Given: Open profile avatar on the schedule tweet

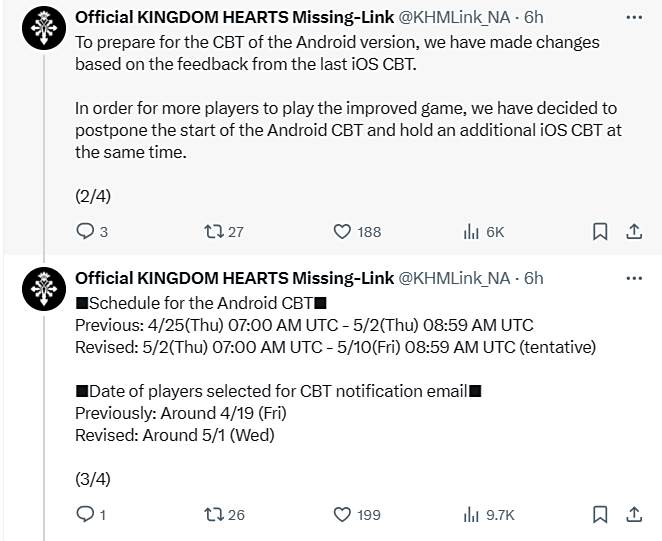Looking at the screenshot, I should (44, 289).
